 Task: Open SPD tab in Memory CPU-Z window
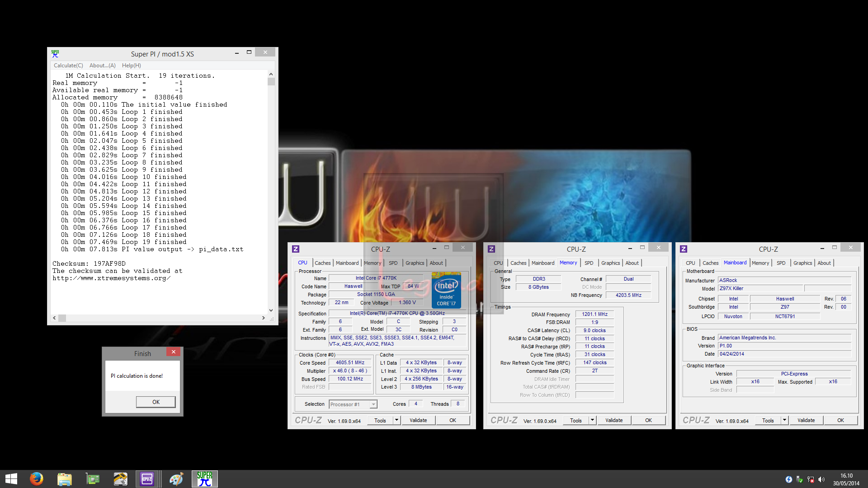tap(589, 263)
